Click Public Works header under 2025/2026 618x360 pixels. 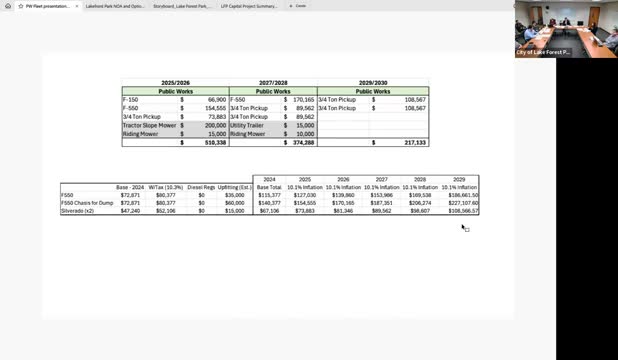click(175, 91)
